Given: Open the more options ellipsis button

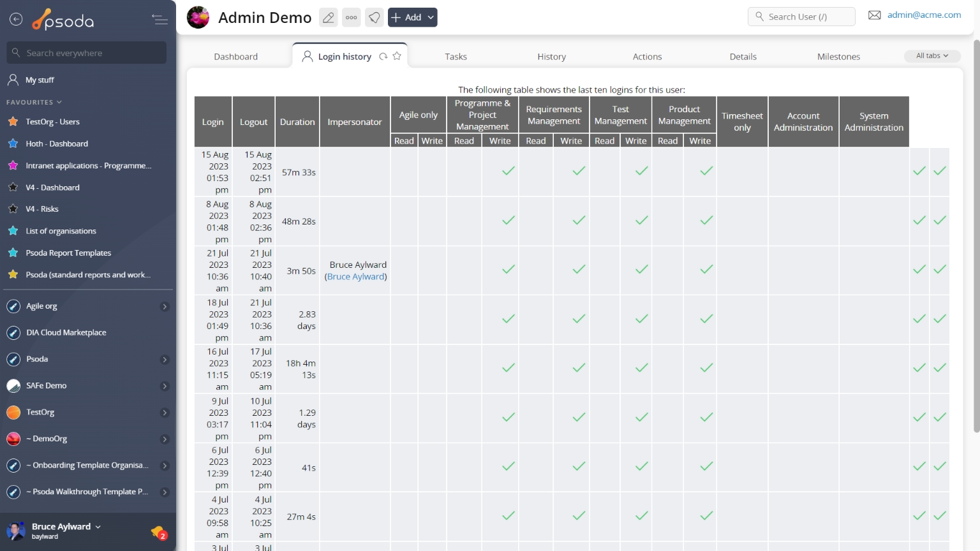Looking at the screenshot, I should click(x=352, y=17).
